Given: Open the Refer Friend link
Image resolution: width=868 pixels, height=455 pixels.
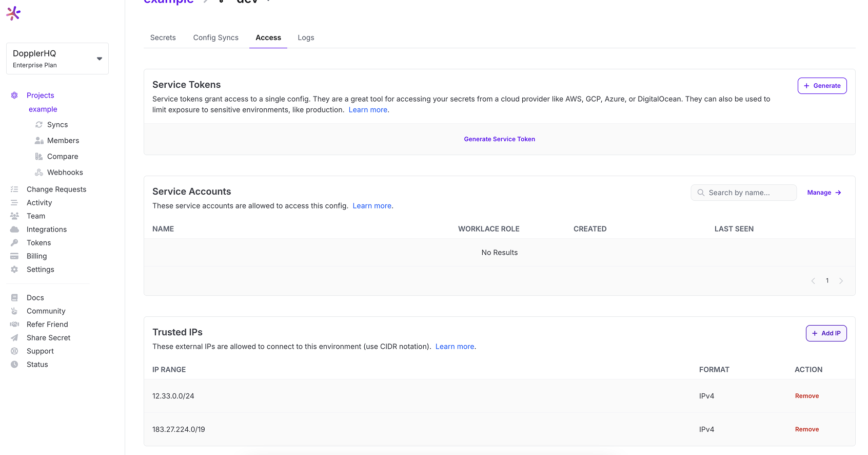Looking at the screenshot, I should [47, 325].
